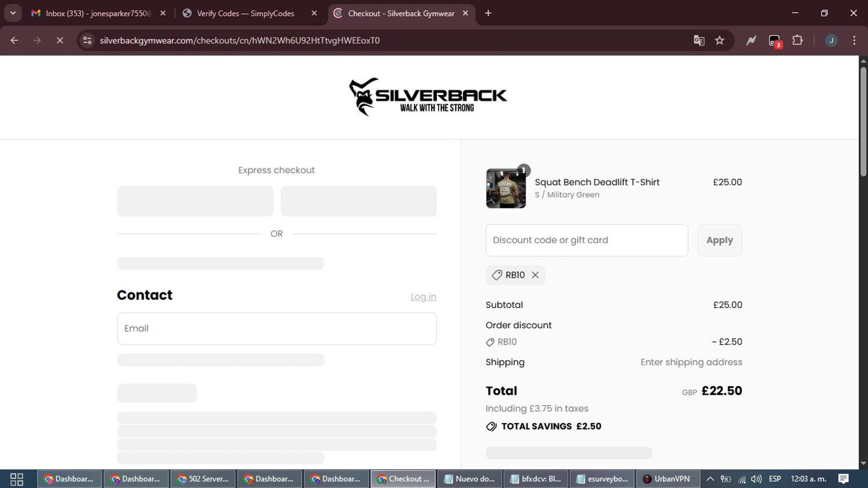Viewport: 868px width, 488px height.
Task: Open the first Dashboard taskbar window
Action: pos(69,479)
